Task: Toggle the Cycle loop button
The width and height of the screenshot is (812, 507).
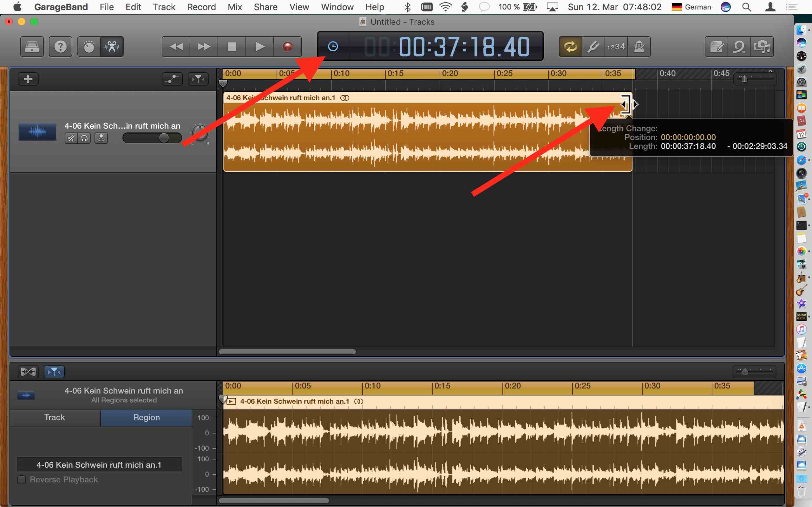Action: (570, 46)
